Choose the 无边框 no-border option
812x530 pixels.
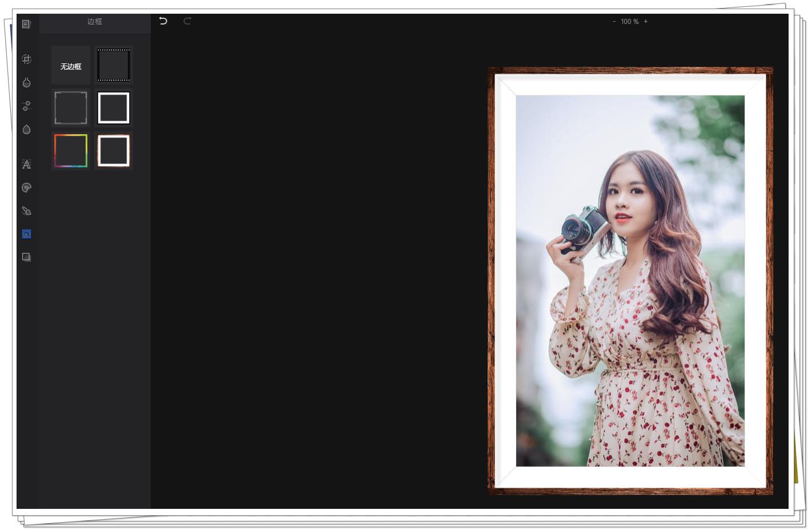(x=71, y=65)
